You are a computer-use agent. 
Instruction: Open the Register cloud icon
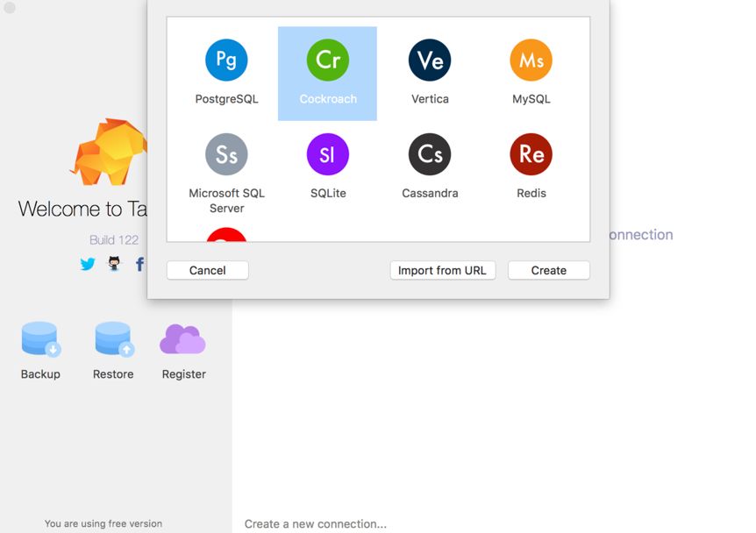point(182,339)
